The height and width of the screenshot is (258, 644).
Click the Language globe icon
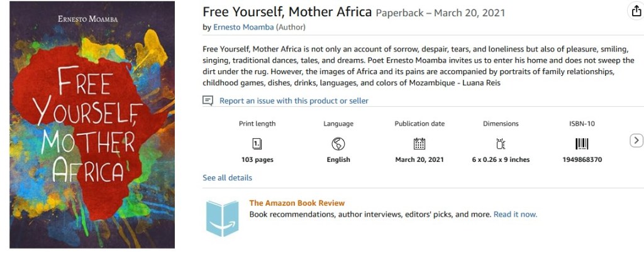pyautogui.click(x=338, y=143)
